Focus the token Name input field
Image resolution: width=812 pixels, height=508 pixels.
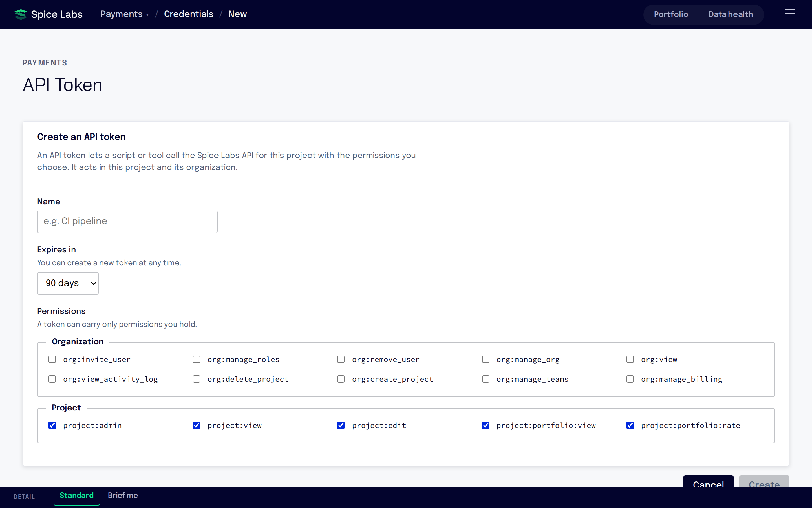click(127, 222)
